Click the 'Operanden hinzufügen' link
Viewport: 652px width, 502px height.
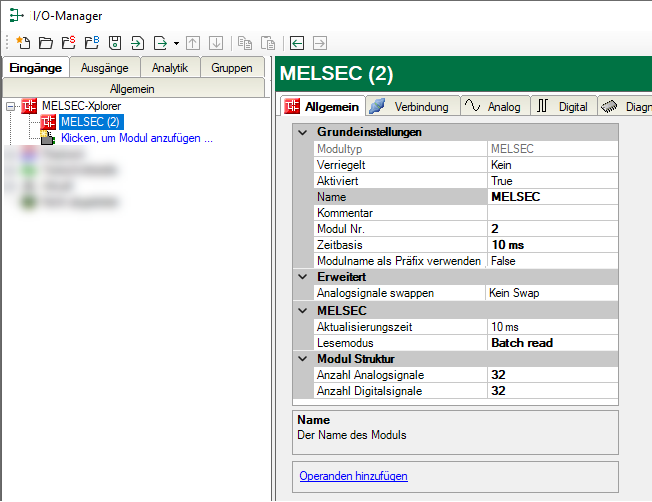(x=353, y=476)
